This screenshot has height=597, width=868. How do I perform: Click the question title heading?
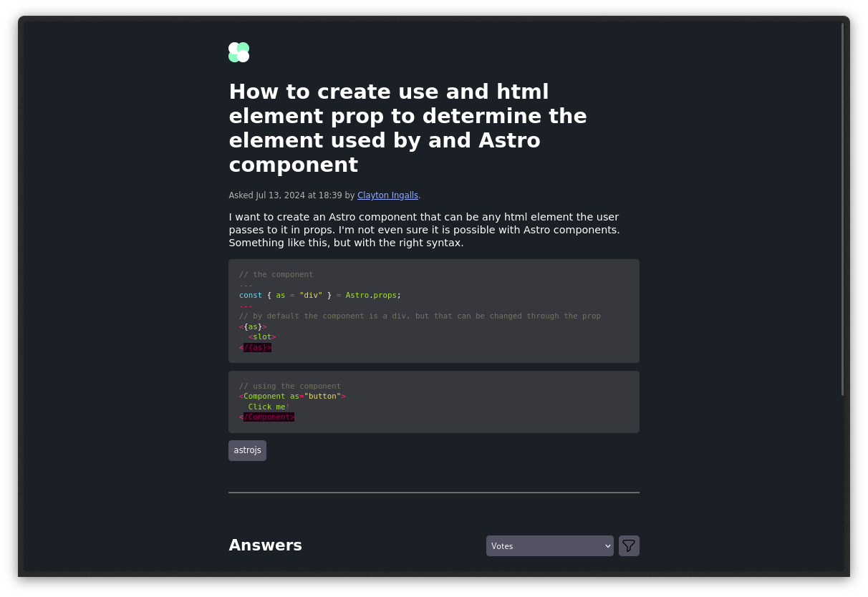pyautogui.click(x=408, y=128)
